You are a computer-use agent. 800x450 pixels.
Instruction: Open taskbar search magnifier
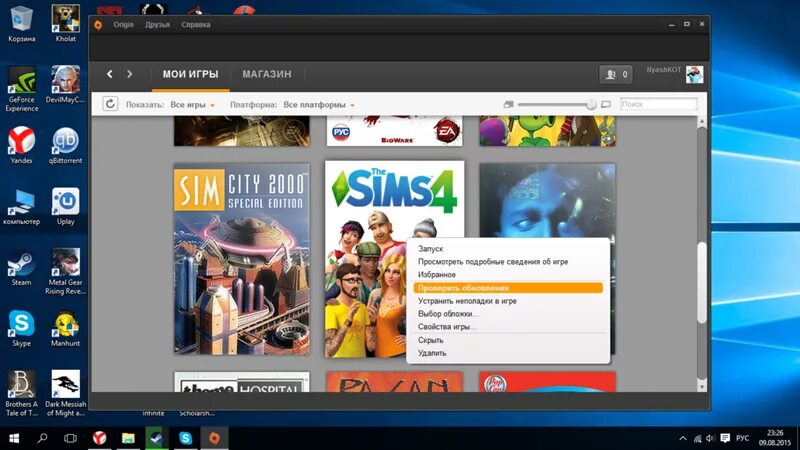[42, 438]
